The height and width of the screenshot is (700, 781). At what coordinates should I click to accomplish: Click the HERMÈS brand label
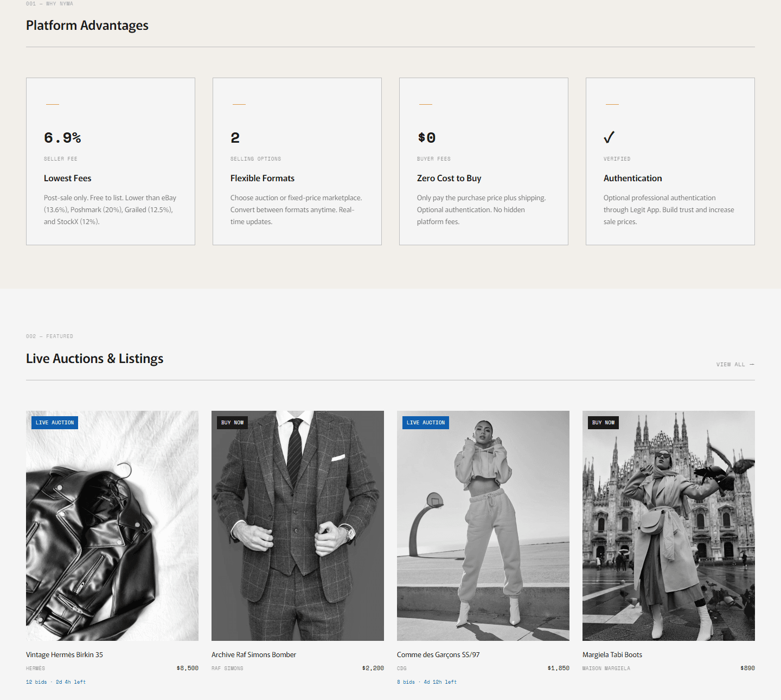point(36,669)
